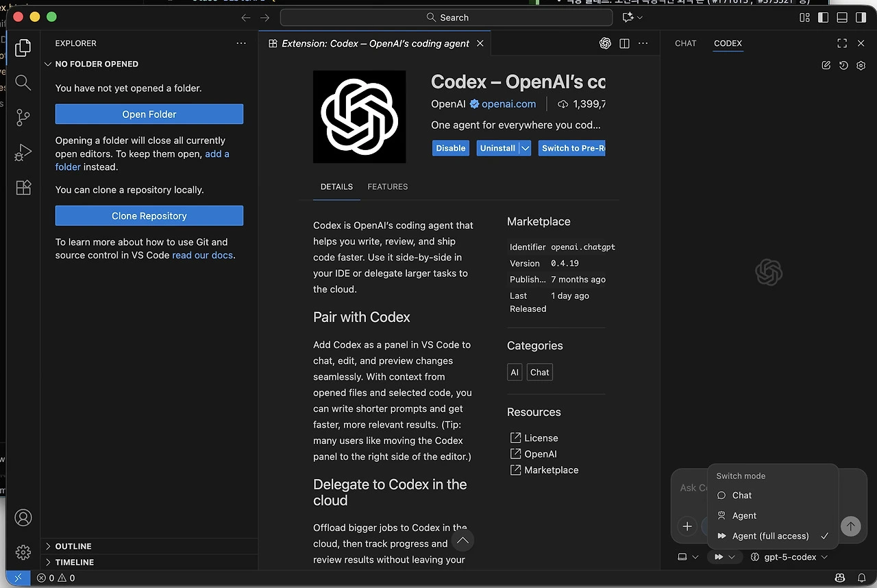Open the FEATURES tab
Image resolution: width=877 pixels, height=588 pixels.
(388, 186)
